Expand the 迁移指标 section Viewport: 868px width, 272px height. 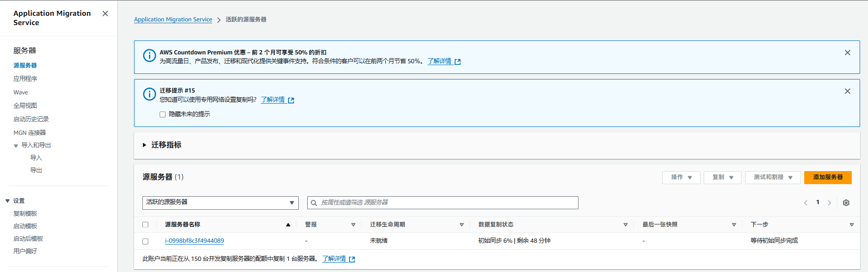[145, 145]
